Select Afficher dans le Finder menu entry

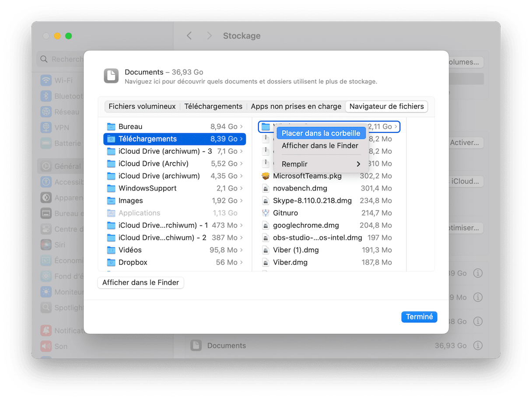tap(320, 146)
